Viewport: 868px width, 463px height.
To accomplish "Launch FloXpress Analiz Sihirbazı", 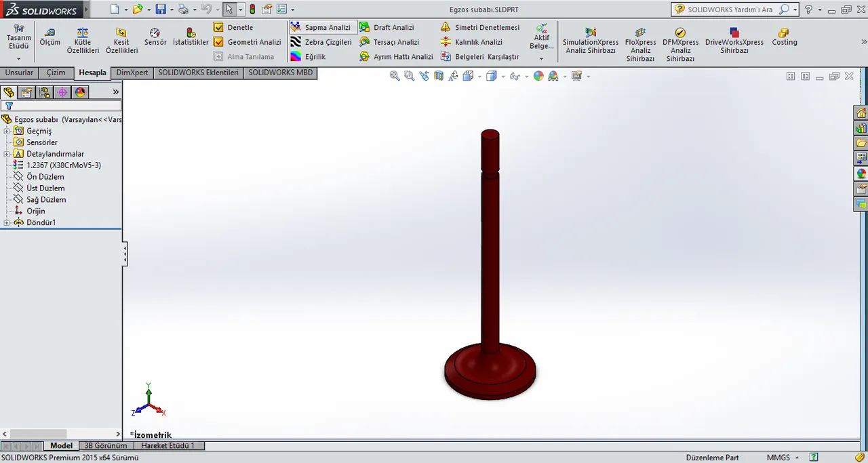I will coord(640,45).
